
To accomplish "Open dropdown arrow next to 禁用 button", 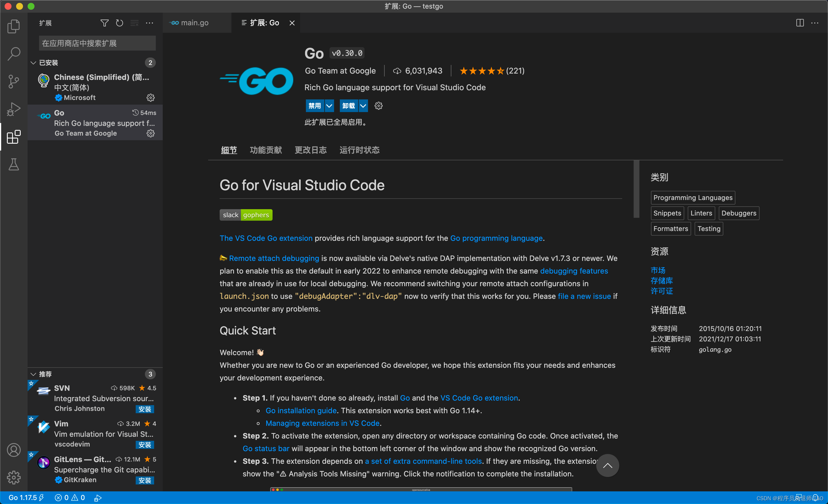I will pos(329,106).
